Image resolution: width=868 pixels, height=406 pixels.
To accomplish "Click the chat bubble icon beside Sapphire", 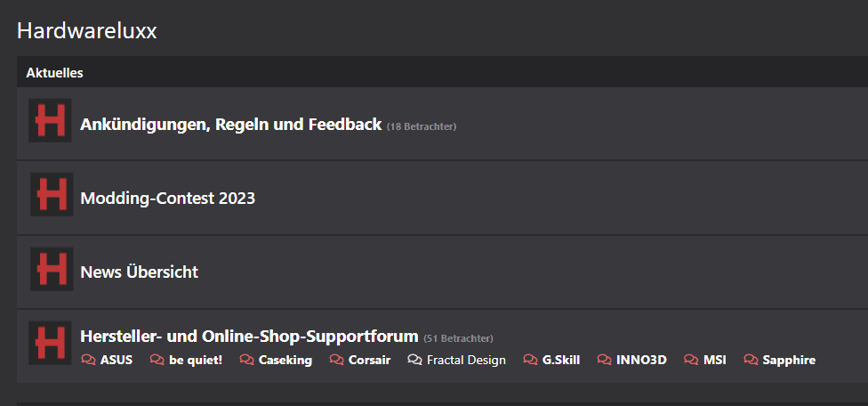I will point(751,361).
